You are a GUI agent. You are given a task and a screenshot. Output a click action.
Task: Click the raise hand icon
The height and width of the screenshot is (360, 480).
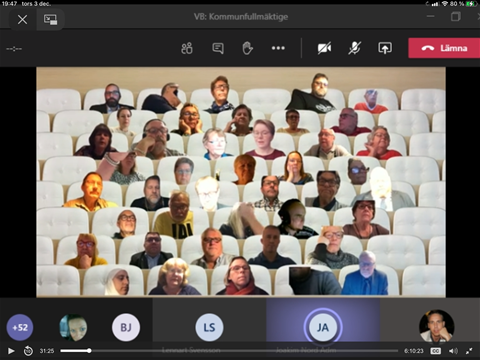click(247, 48)
